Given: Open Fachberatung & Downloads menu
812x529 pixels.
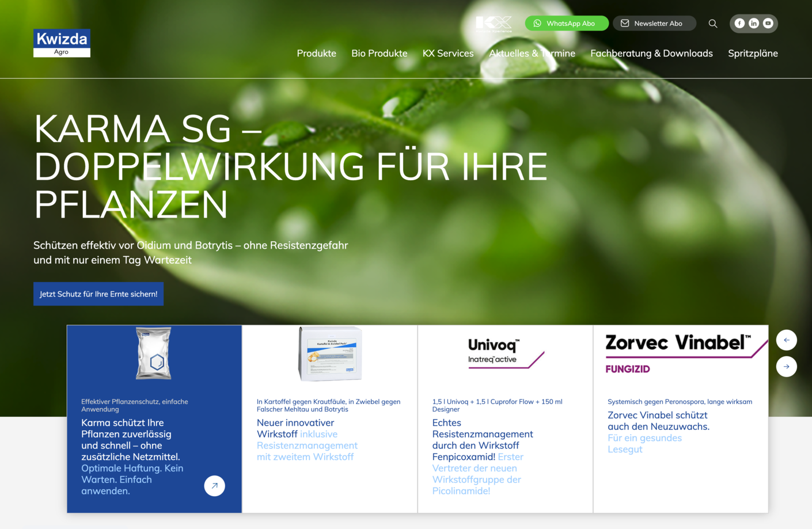Looking at the screenshot, I should (x=651, y=54).
